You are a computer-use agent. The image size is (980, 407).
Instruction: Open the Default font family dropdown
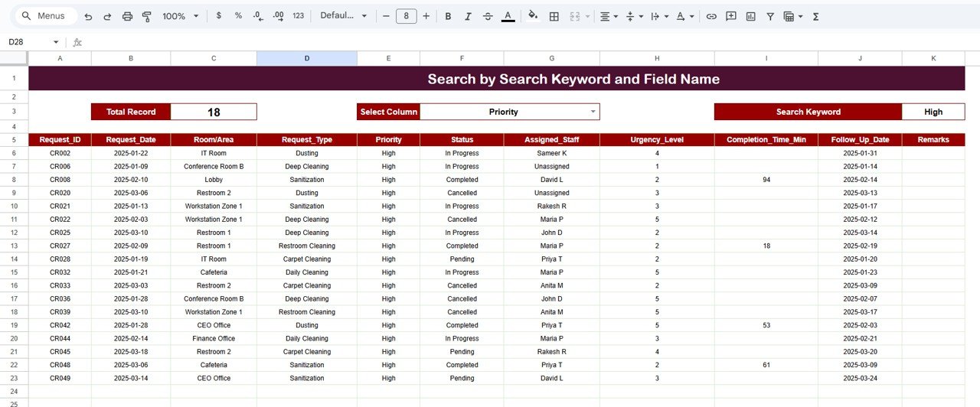(344, 16)
